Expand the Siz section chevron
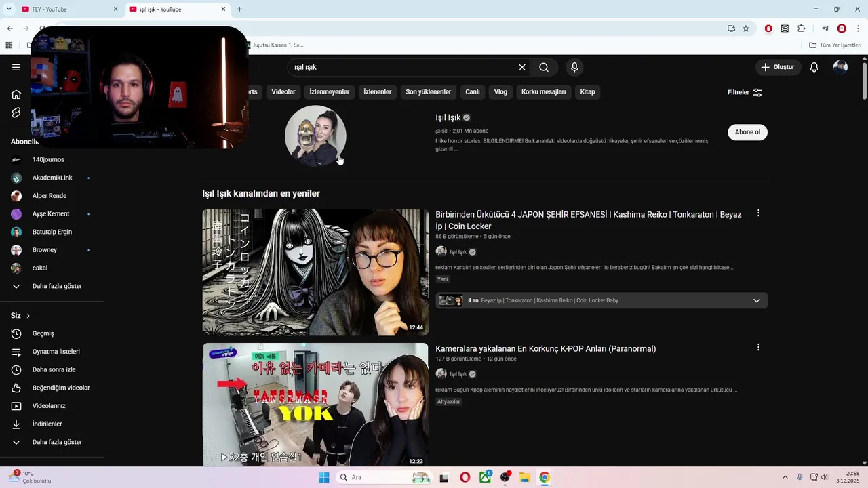 point(28,316)
